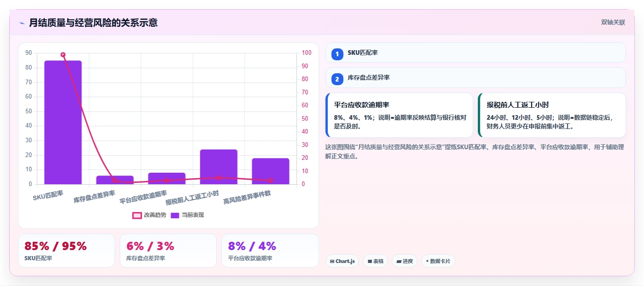
Task: Click the trend line point at 报税前人工返工小时
Action: 219,178
